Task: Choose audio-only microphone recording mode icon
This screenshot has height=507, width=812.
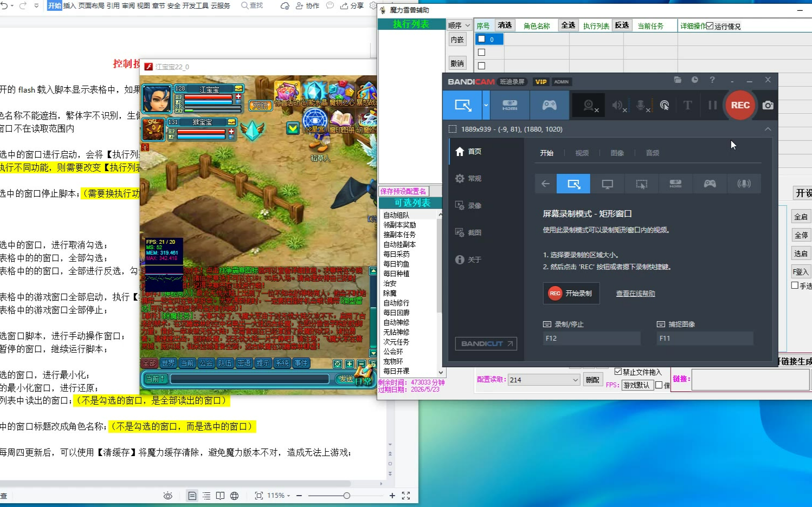Action: pos(744,184)
